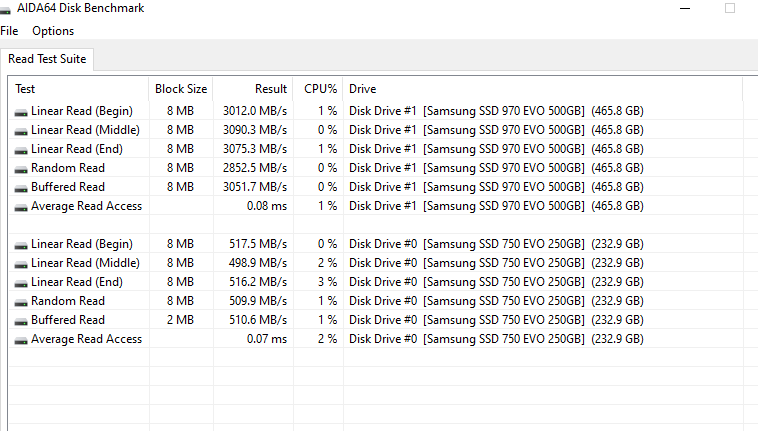Image resolution: width=758 pixels, height=431 pixels.
Task: Minimize the AIDA64 Disk Benchmark window
Action: (685, 8)
